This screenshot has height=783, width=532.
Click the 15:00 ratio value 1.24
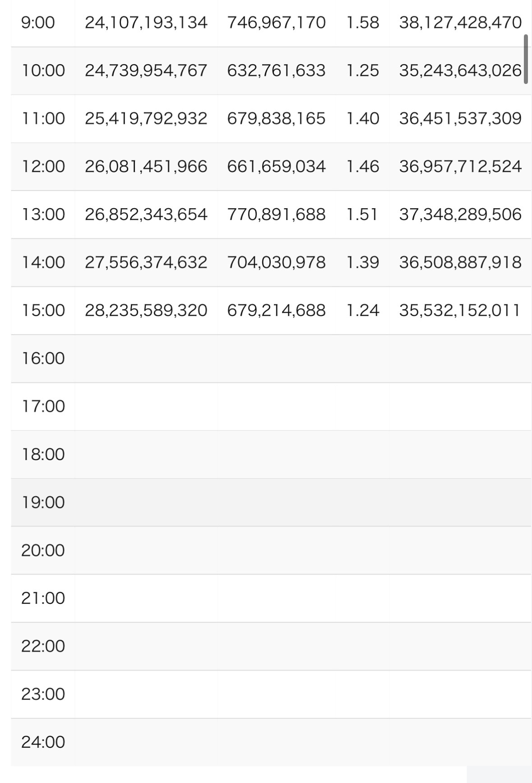click(362, 310)
